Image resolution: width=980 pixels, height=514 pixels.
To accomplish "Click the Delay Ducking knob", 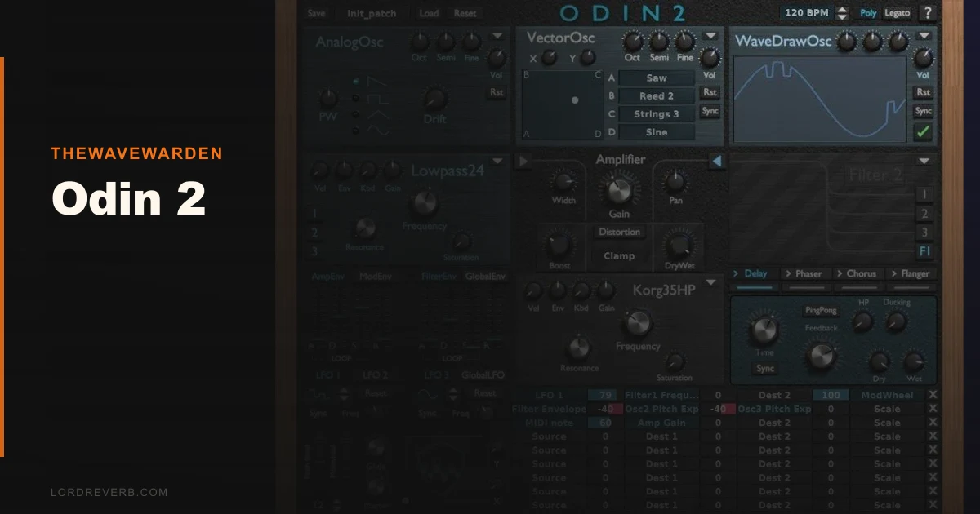I will 896,321.
